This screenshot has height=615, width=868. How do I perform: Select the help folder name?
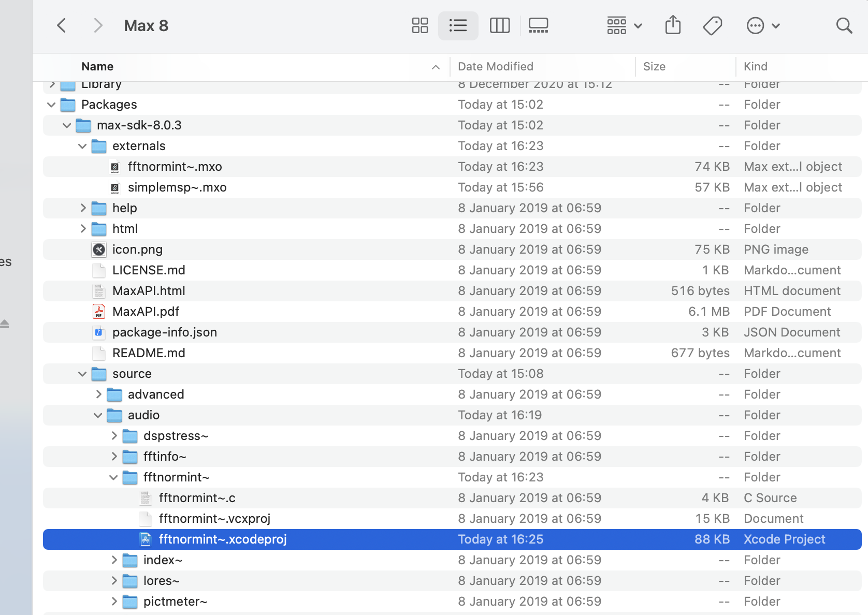pos(125,208)
